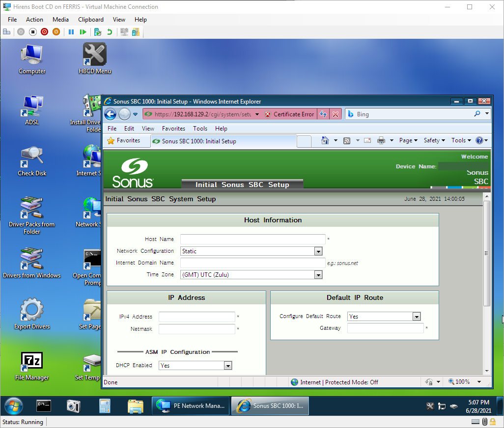Open the VM Action menu
This screenshot has height=428, width=504.
click(x=34, y=20)
